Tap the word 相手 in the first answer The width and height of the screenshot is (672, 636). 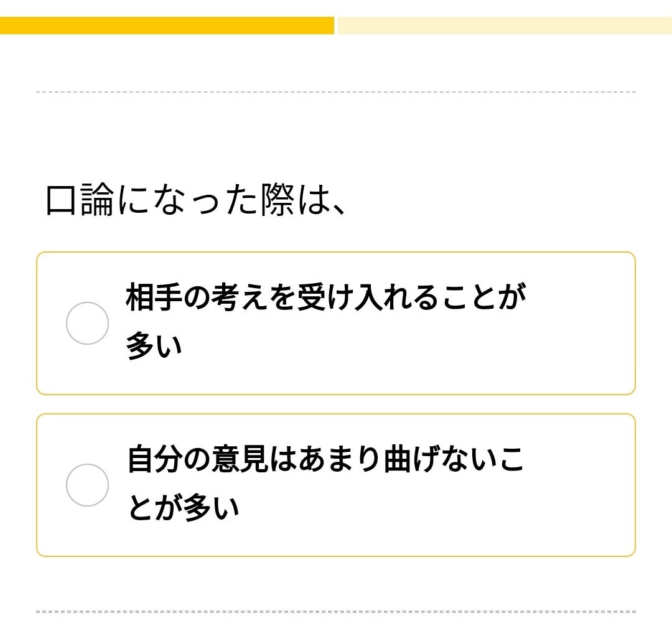pyautogui.click(x=154, y=298)
